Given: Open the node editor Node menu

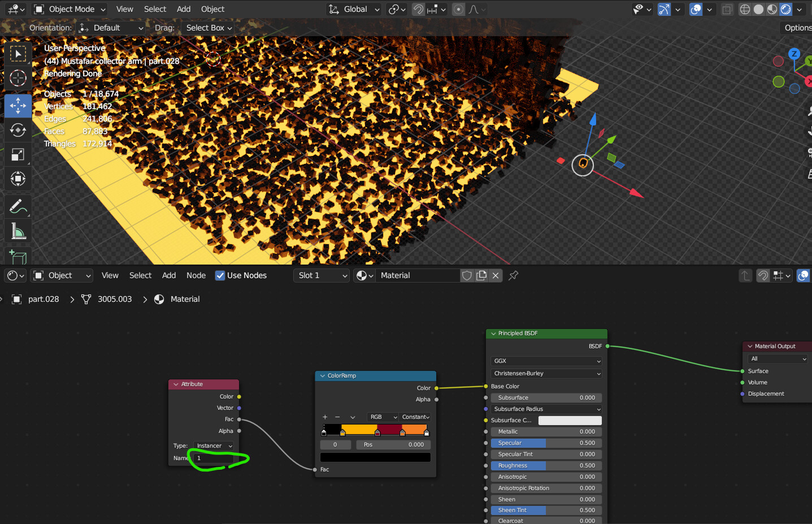Looking at the screenshot, I should pyautogui.click(x=196, y=275).
